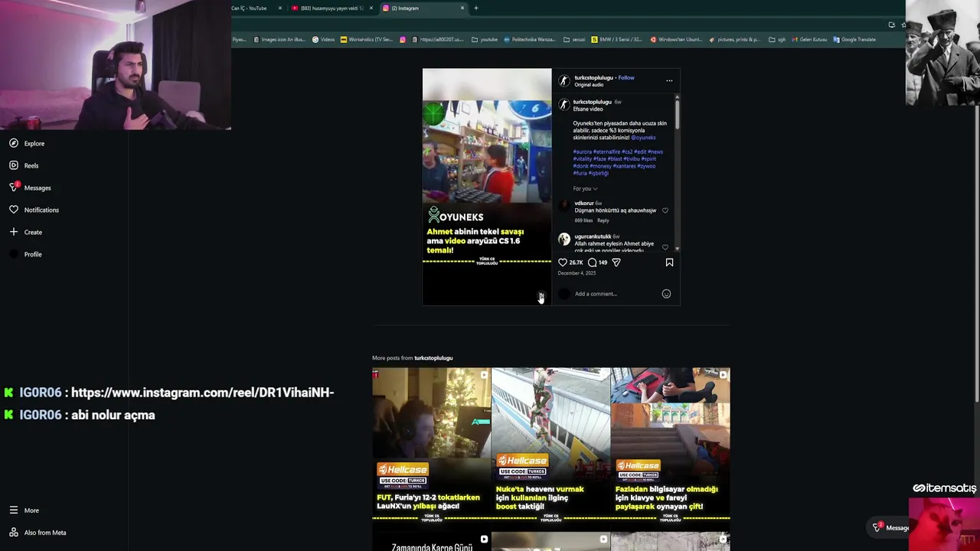
Task: Open Reels from the Instagram sidebar
Action: pos(24,165)
